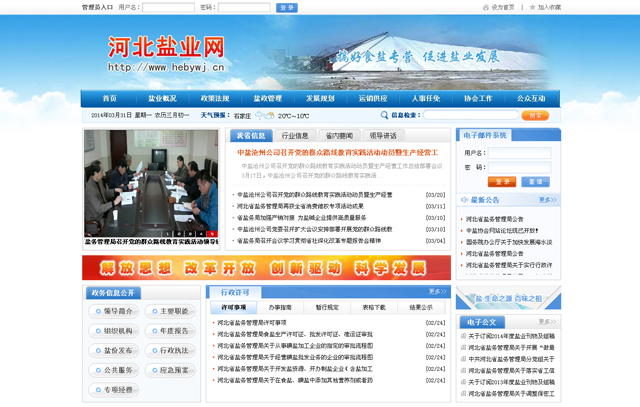Click the blue 重填 reset button
Image resolution: width=640 pixels, height=407 pixels.
point(535,182)
